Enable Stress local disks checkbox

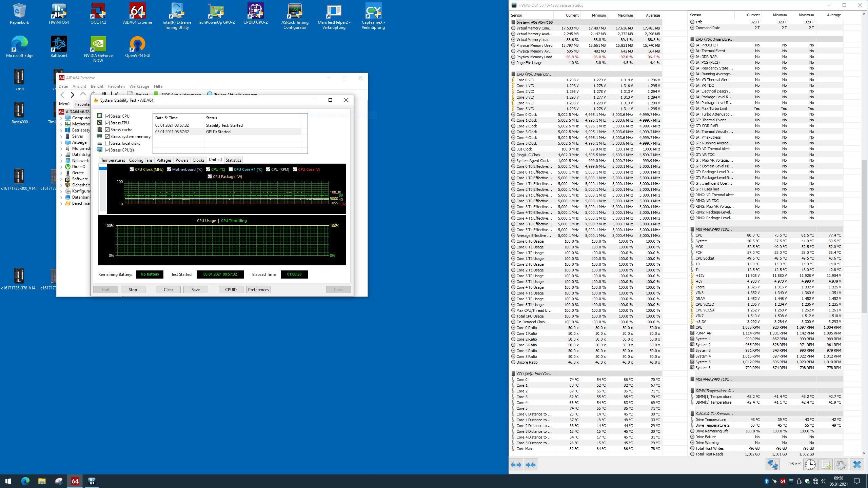point(107,143)
